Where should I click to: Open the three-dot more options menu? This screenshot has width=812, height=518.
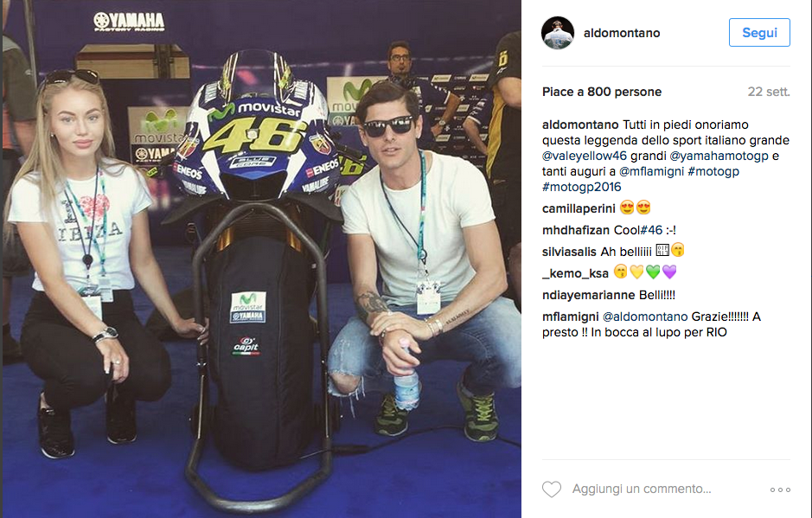[x=780, y=489]
